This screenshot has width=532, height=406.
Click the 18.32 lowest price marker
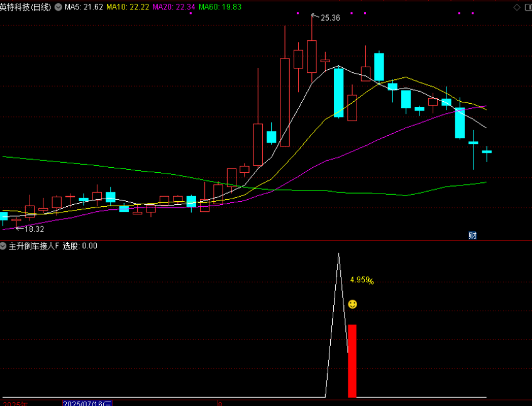34,229
